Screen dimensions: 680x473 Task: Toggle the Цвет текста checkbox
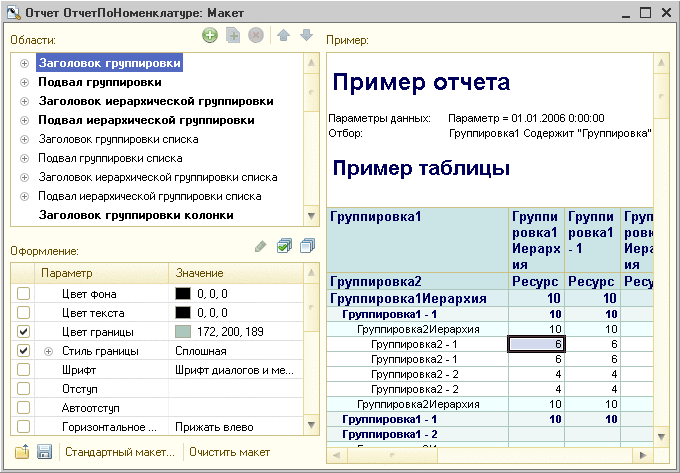(x=23, y=313)
